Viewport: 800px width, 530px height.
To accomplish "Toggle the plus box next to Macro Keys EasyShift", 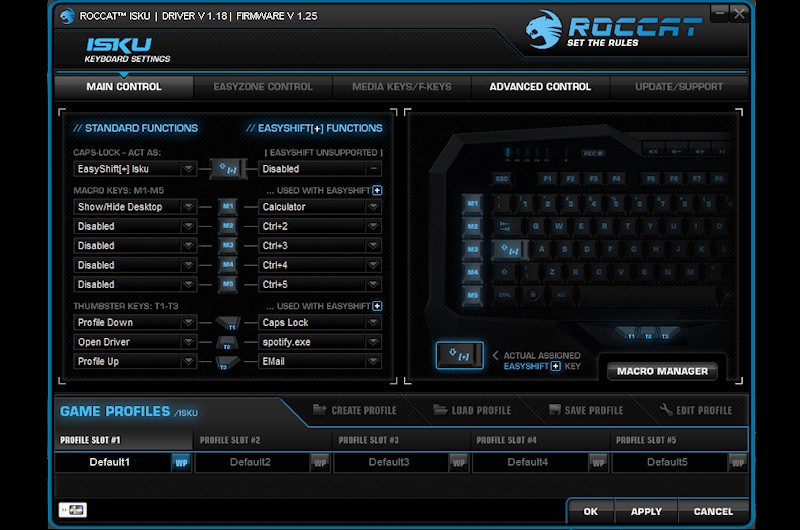I will click(x=377, y=190).
